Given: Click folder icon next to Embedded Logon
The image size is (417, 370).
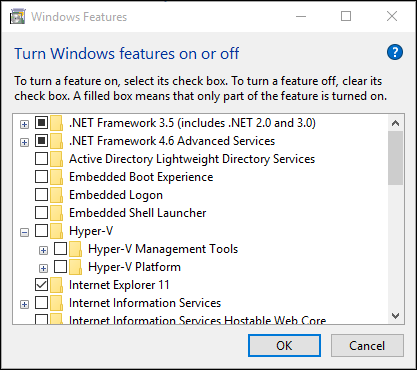Looking at the screenshot, I should click(56, 195).
